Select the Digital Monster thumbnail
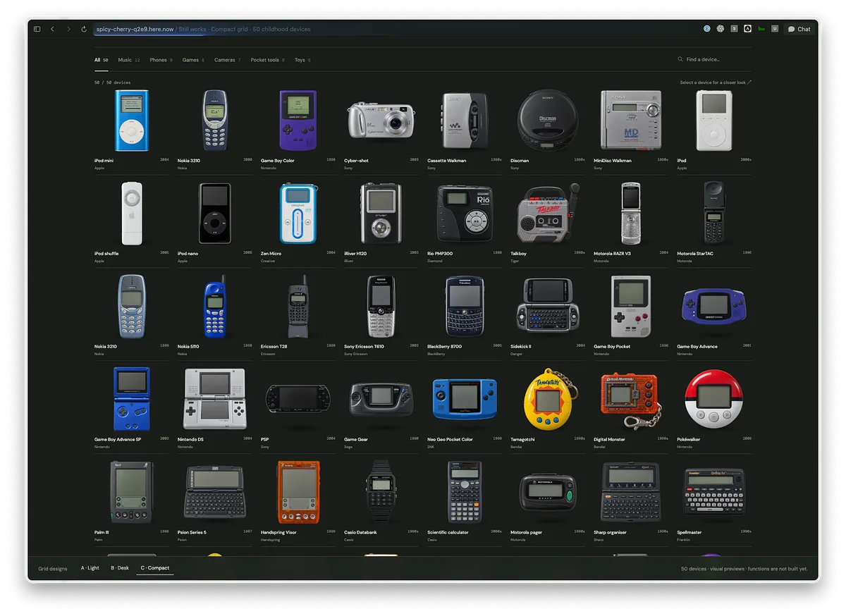The image size is (846, 616). coord(632,399)
